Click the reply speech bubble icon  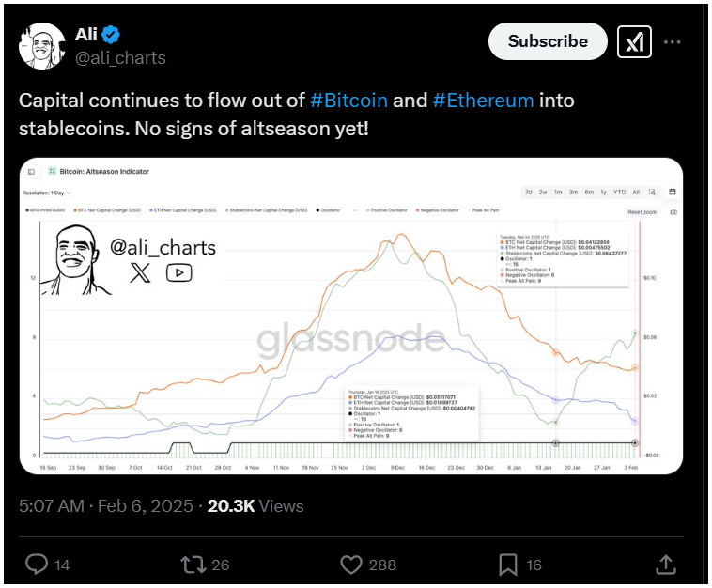[x=37, y=565]
